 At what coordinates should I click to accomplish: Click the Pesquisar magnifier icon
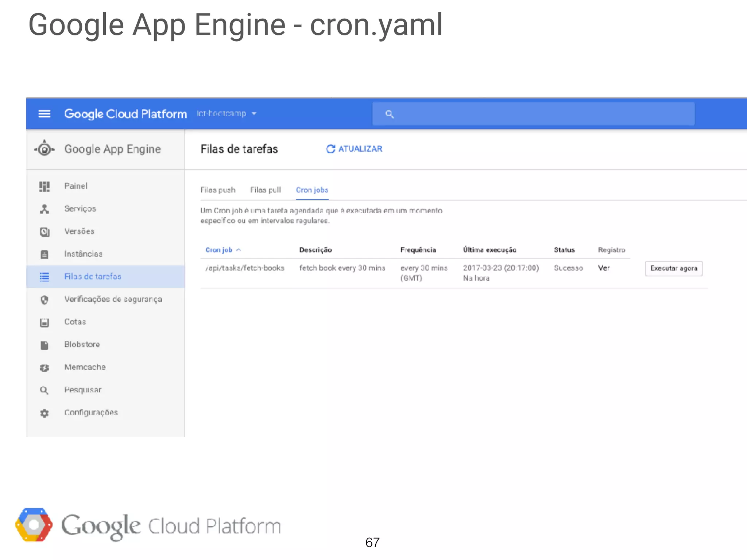click(44, 390)
